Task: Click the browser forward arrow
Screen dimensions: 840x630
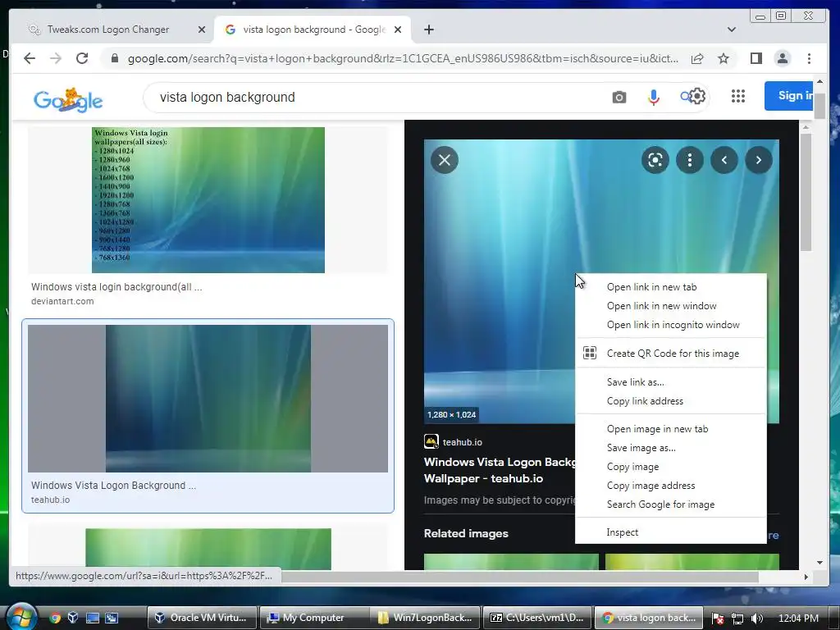Action: [x=56, y=58]
